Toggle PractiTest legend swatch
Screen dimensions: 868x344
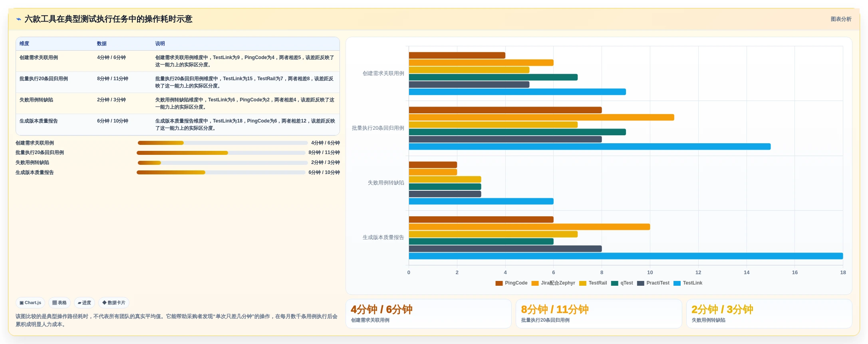641,283
